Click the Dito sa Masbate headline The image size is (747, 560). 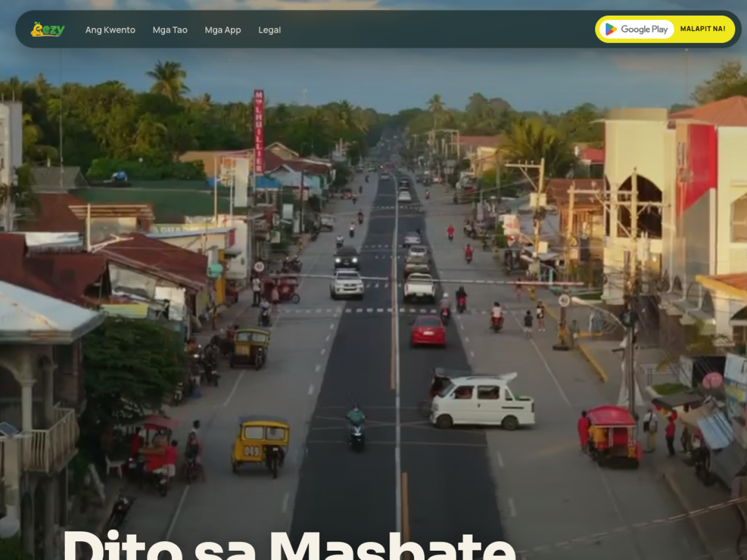tap(289, 544)
